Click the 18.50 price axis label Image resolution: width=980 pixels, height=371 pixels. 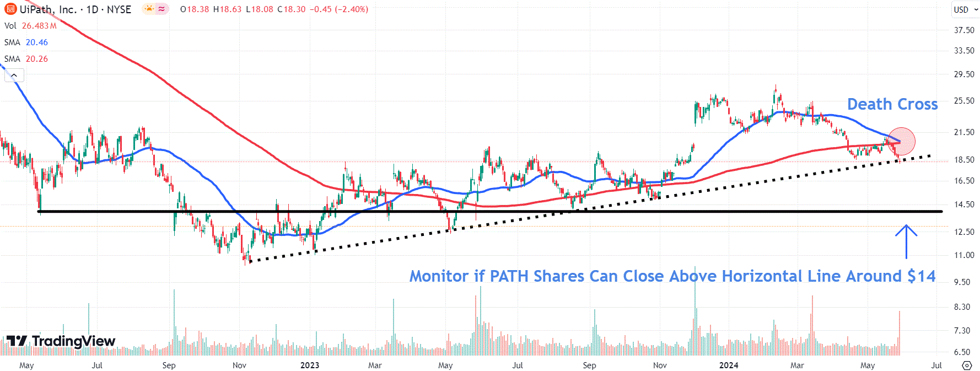(x=964, y=160)
